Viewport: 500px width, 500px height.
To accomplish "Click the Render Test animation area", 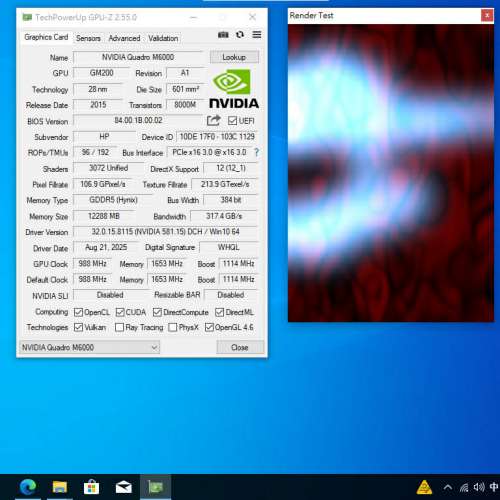I will click(391, 173).
